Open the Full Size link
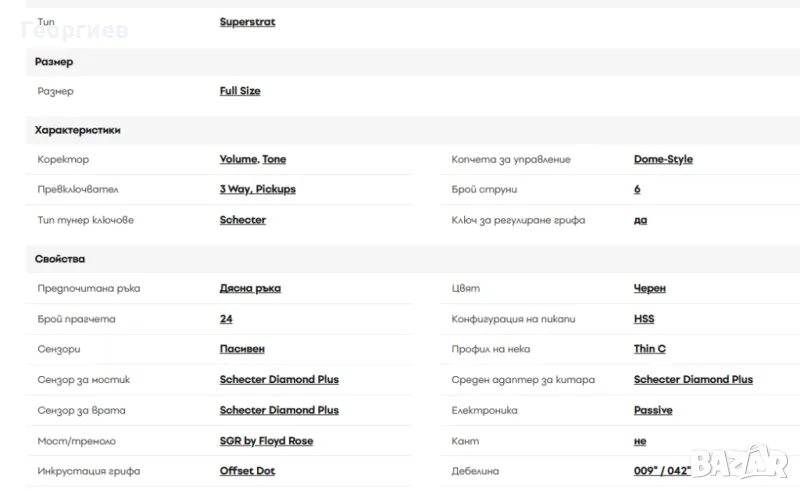The height and width of the screenshot is (491, 800). point(240,91)
